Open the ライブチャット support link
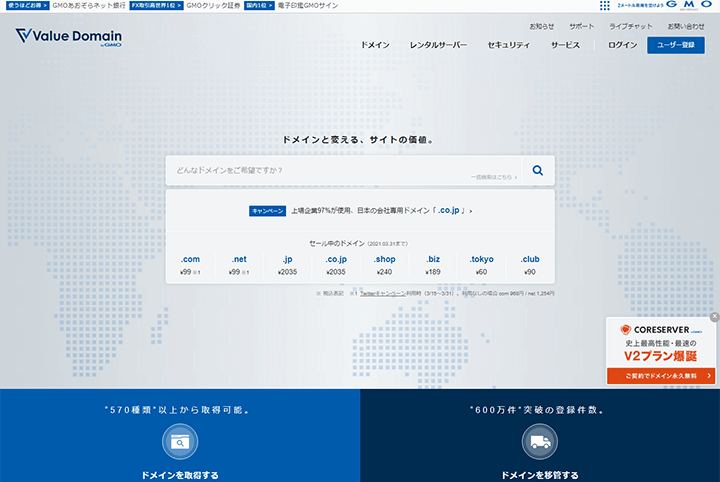The image size is (720, 482). (x=631, y=25)
